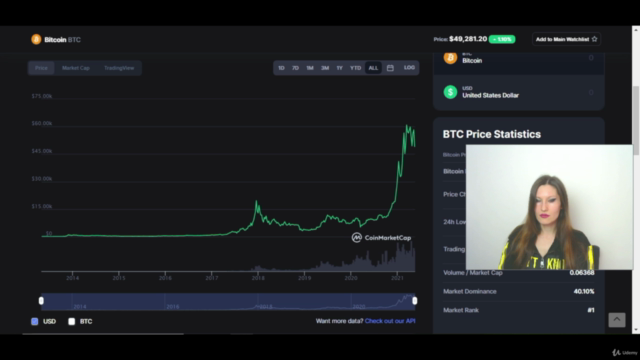Click the BTC Price Statistics heading
This screenshot has width=640, height=360.
coord(491,134)
